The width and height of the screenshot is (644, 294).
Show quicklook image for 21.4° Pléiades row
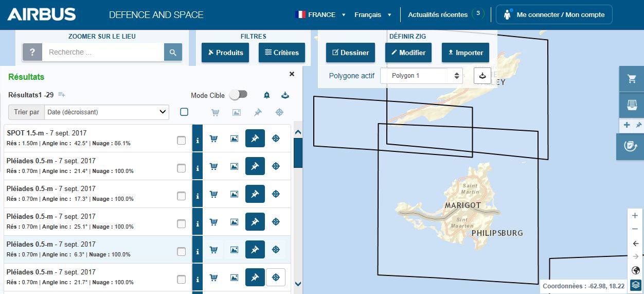pos(234,166)
